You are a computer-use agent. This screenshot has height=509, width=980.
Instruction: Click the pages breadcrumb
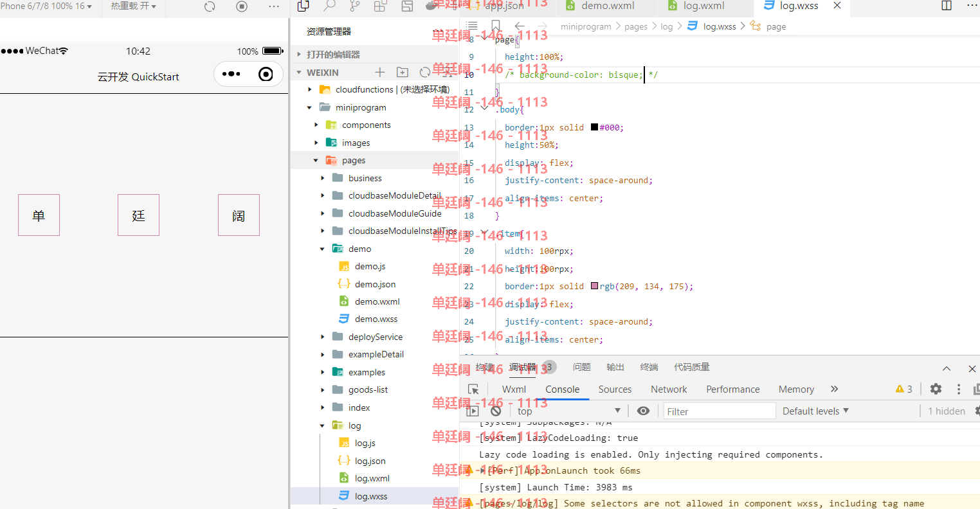pos(636,26)
